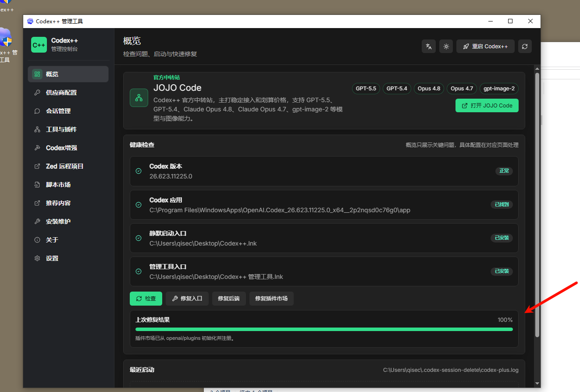Click the GPT-5.4 model tag
The width and height of the screenshot is (580, 392).
click(397, 89)
